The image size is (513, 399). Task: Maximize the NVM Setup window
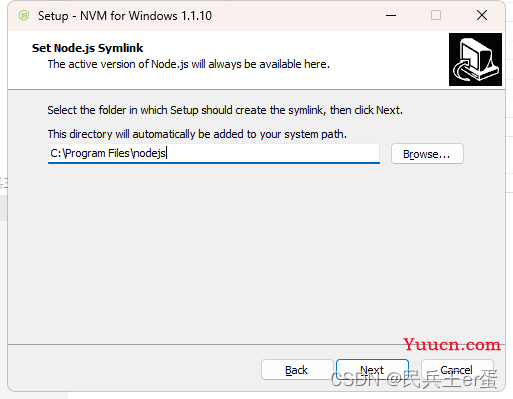pyautogui.click(x=436, y=15)
